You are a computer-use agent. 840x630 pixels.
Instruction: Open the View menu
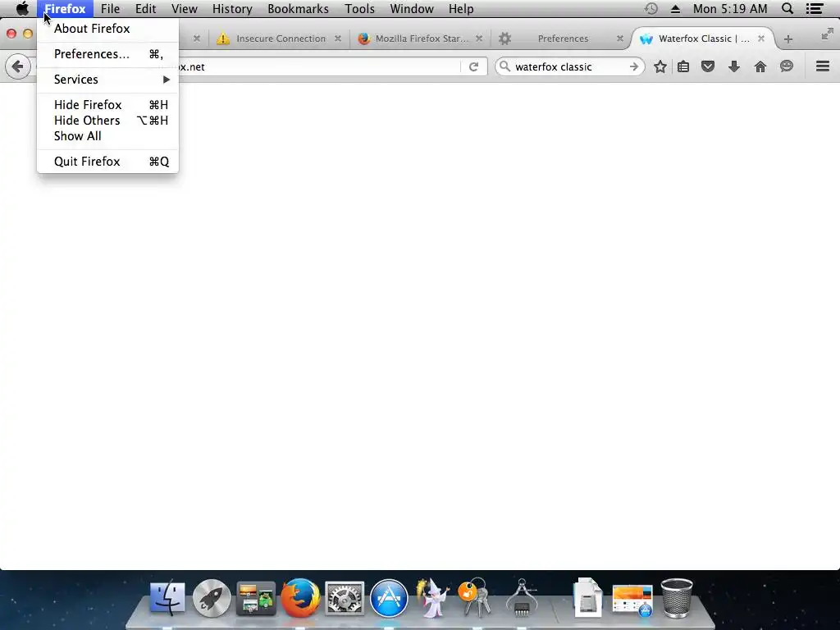point(185,8)
